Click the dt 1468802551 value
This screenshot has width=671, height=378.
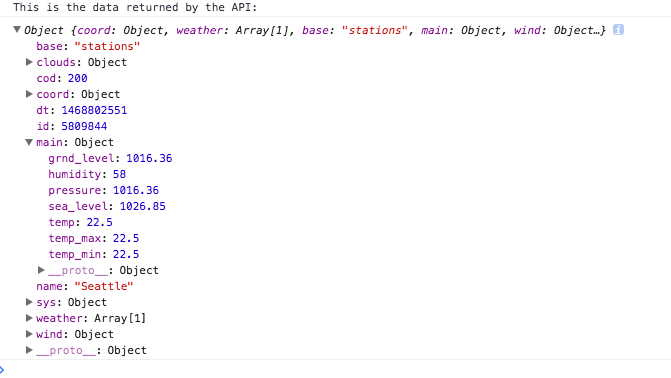[94, 110]
